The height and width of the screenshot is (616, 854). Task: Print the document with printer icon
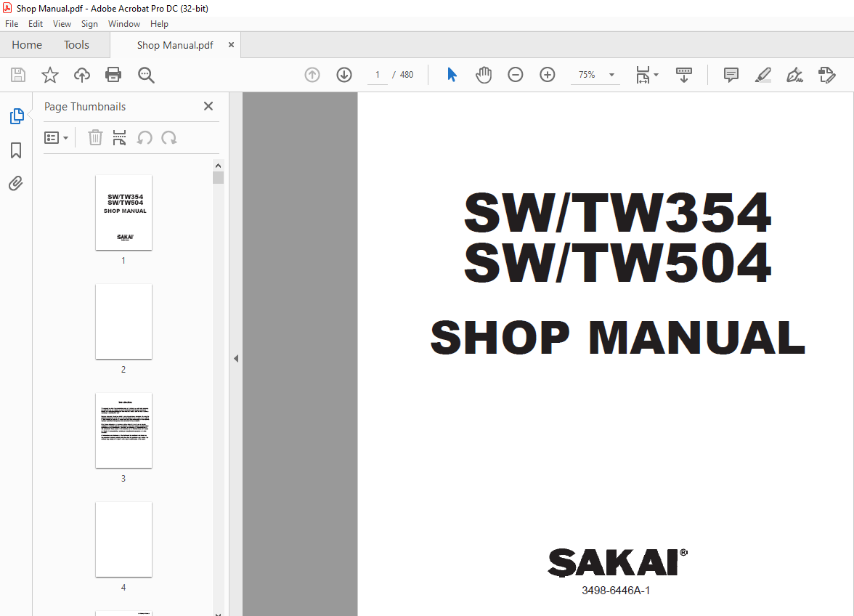113,75
